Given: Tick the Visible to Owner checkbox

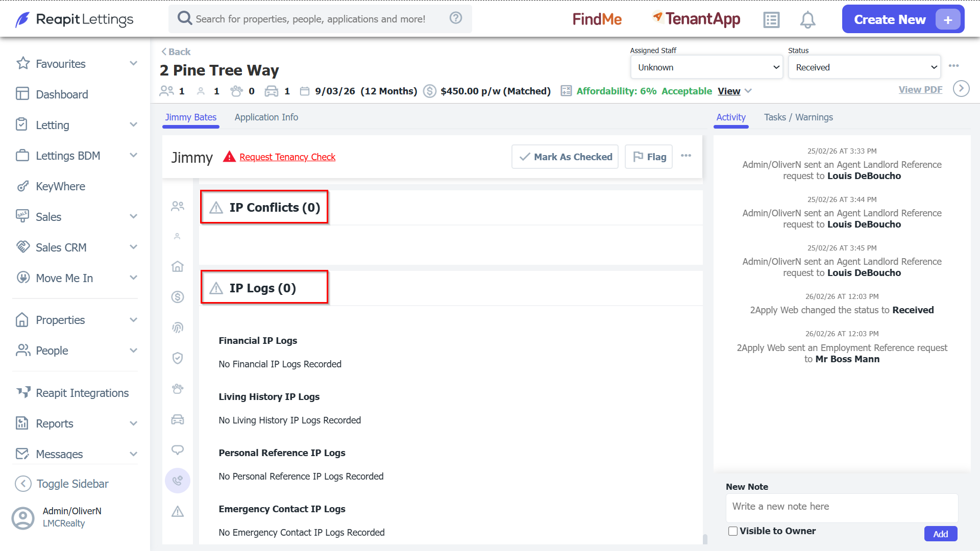Looking at the screenshot, I should click(733, 531).
